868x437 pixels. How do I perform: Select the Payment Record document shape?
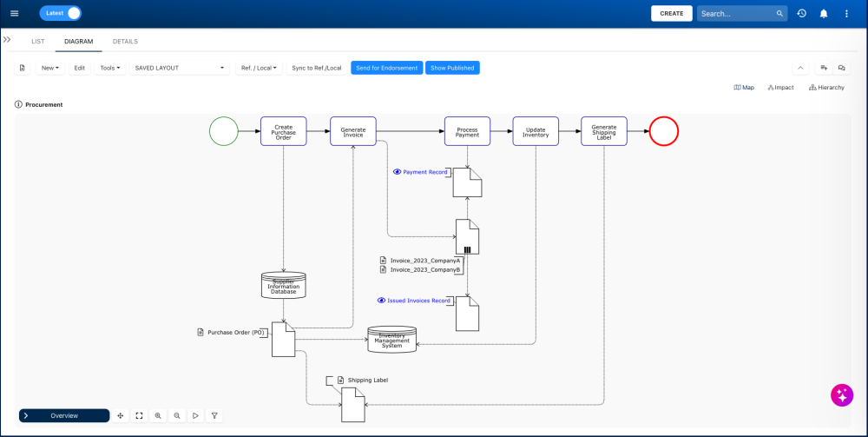467,182
